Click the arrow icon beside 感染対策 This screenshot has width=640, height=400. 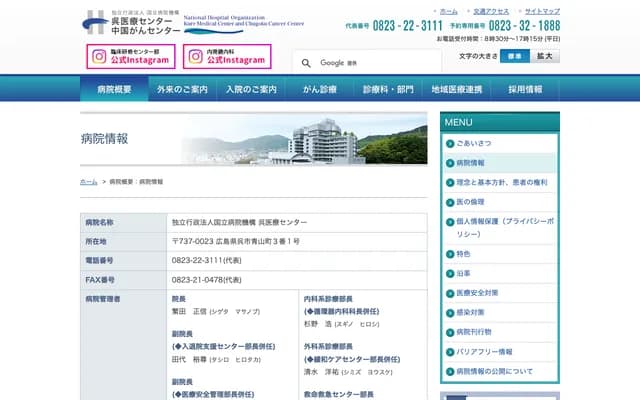449,312
